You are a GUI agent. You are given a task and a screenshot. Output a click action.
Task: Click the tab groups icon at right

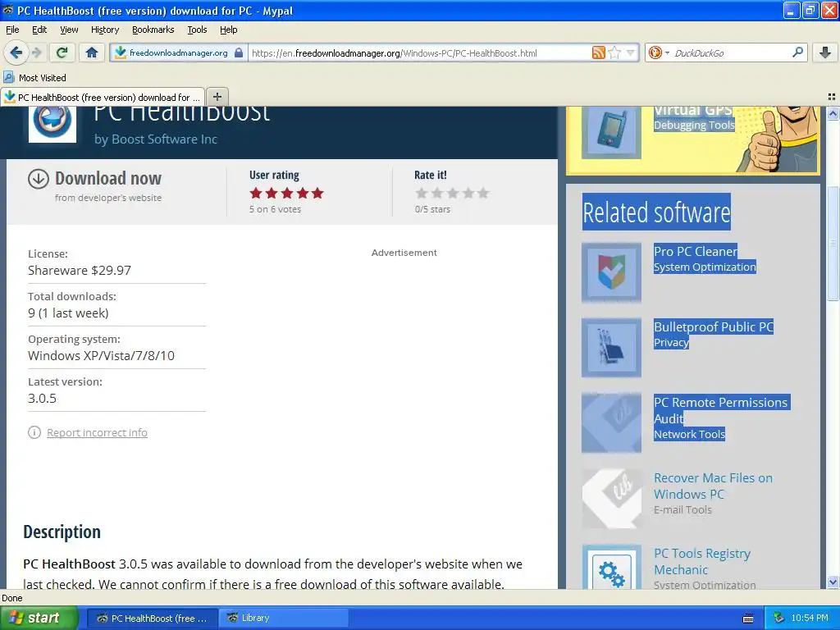coord(832,97)
